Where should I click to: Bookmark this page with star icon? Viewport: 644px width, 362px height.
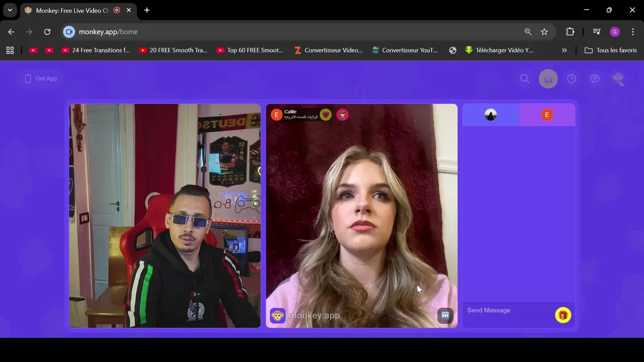click(544, 32)
